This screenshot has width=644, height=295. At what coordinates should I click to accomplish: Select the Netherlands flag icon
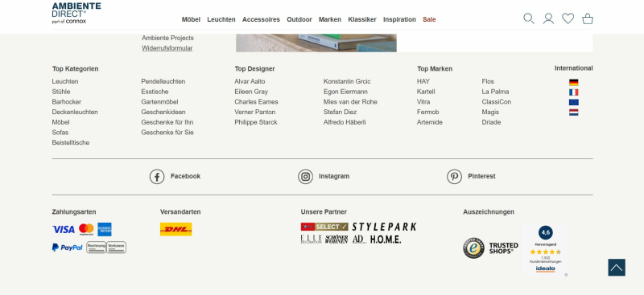(573, 112)
